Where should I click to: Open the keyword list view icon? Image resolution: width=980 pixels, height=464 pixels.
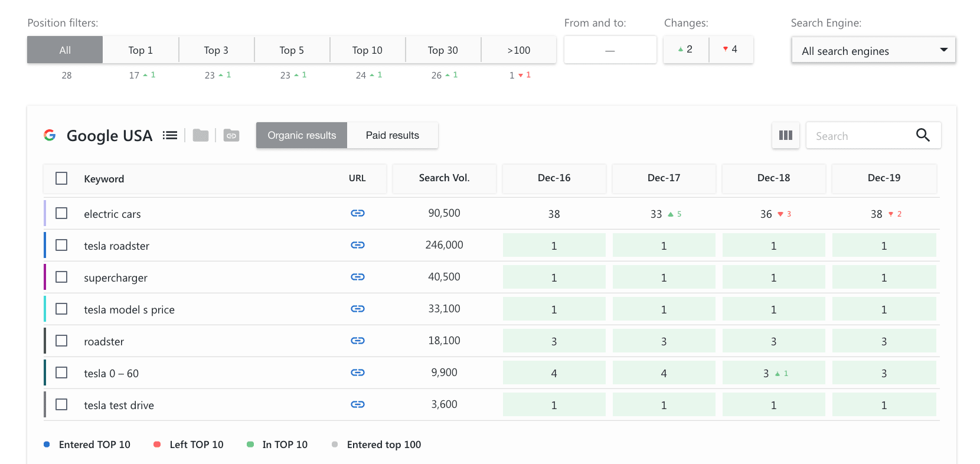(170, 135)
